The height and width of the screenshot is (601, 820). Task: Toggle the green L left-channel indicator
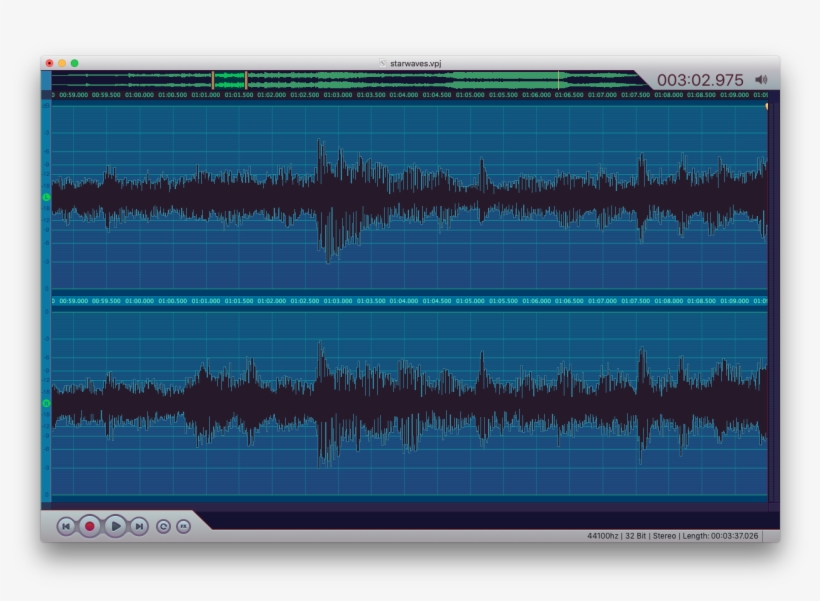click(x=46, y=197)
